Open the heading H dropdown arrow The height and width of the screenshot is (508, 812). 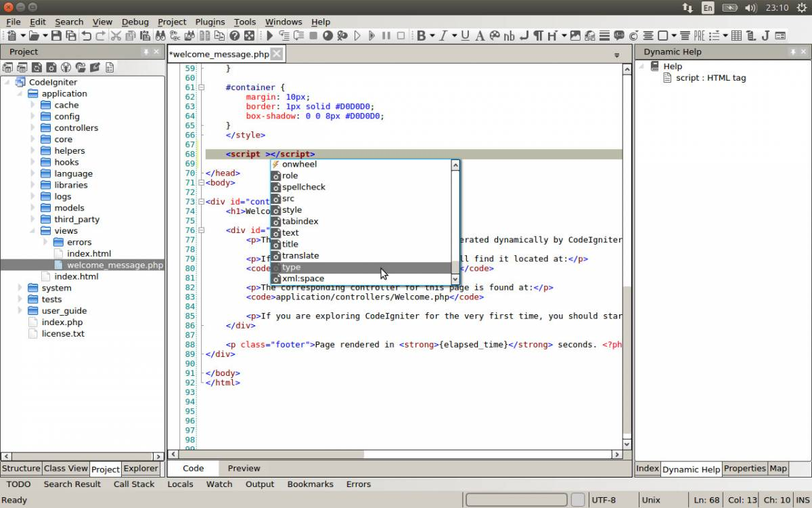564,35
